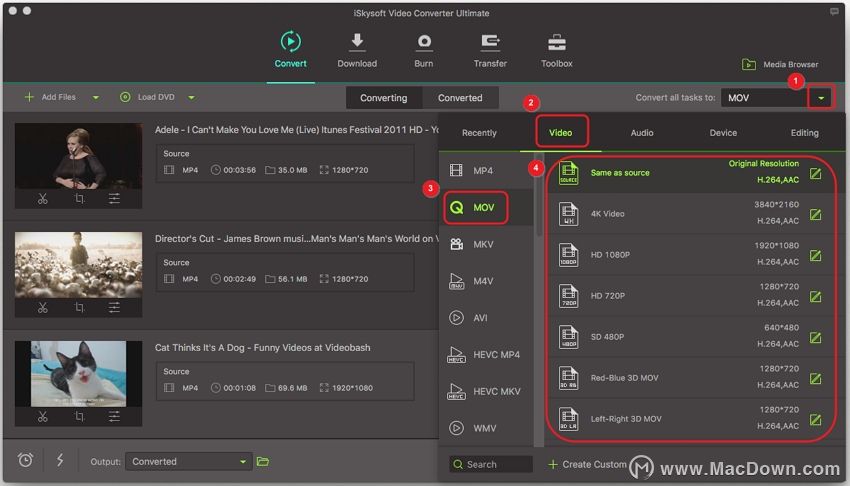The height and width of the screenshot is (486, 850).
Task: Open the Transfer section
Action: point(490,50)
